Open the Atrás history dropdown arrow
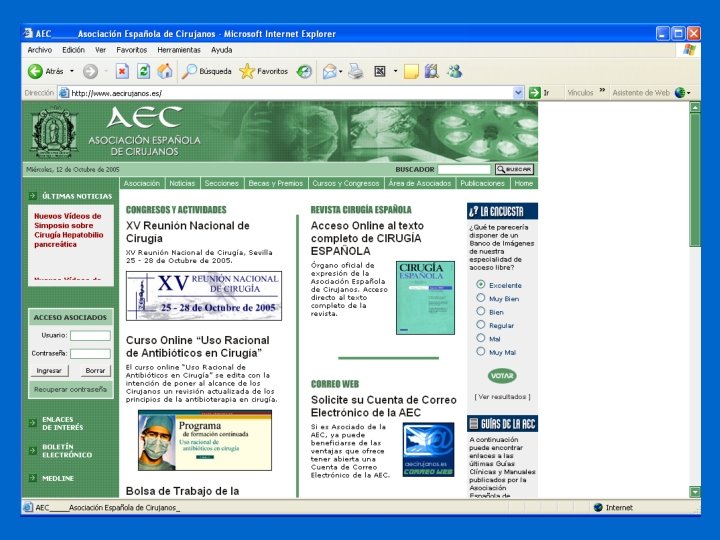 pyautogui.click(x=72, y=71)
